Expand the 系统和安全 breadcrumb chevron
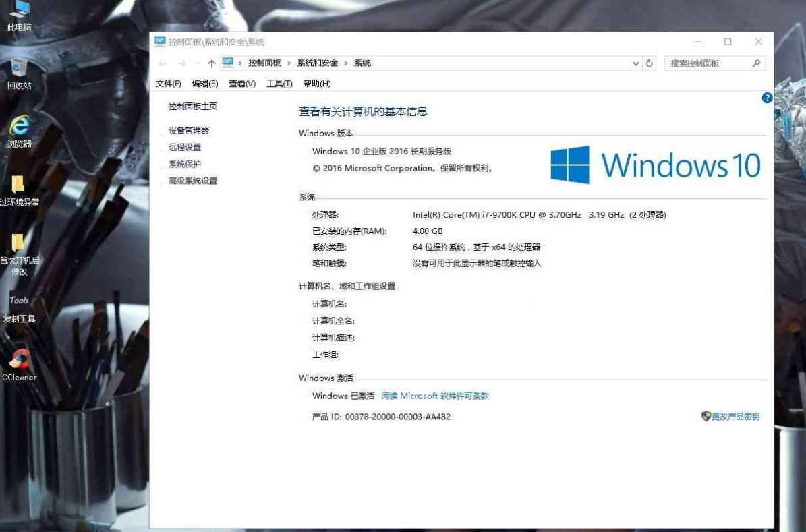 (x=345, y=63)
